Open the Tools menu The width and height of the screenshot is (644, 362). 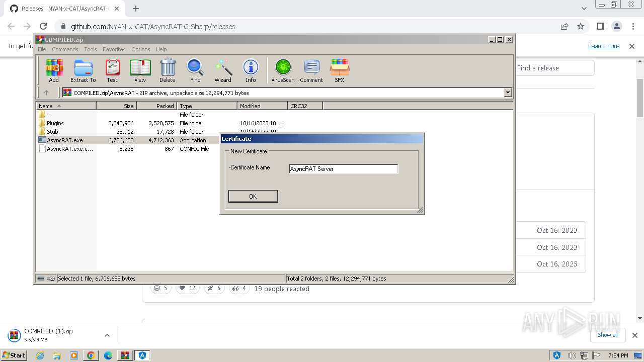(x=91, y=49)
